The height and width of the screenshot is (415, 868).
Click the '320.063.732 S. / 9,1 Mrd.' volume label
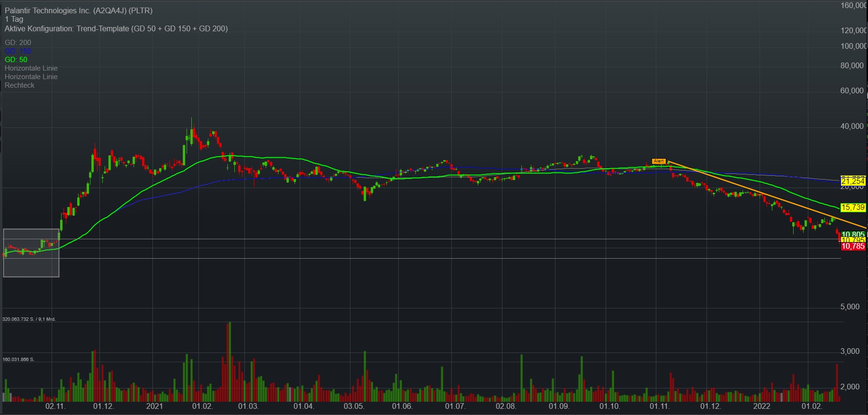pos(29,319)
